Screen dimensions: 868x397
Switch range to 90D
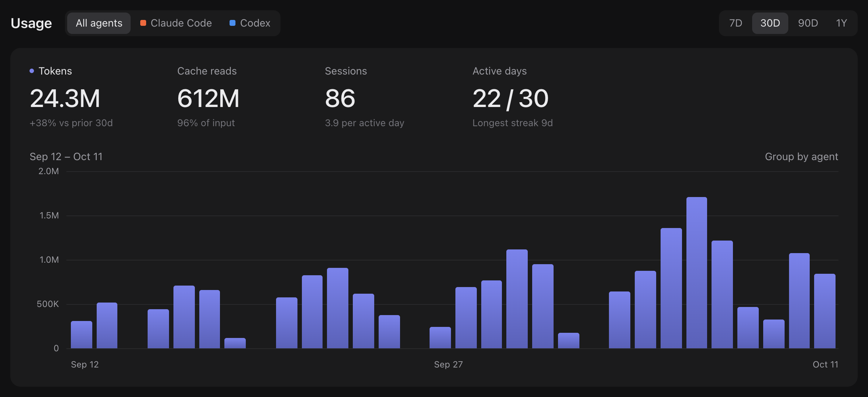tap(808, 23)
